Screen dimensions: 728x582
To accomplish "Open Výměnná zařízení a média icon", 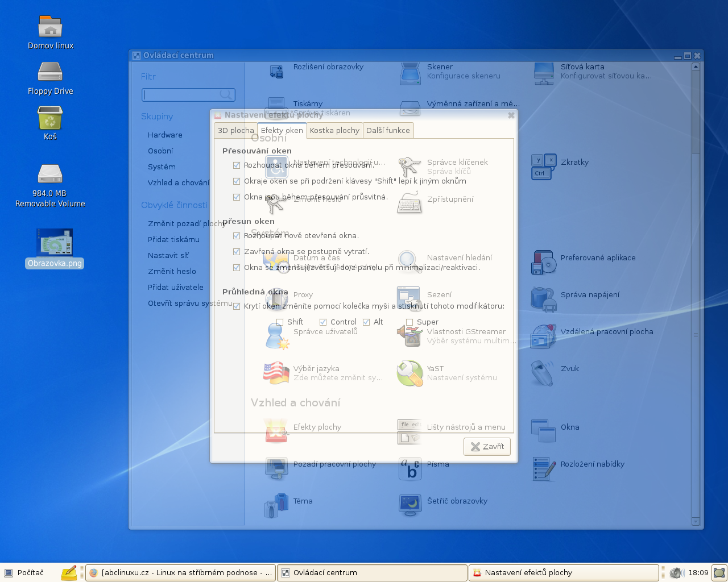I will click(x=410, y=107).
